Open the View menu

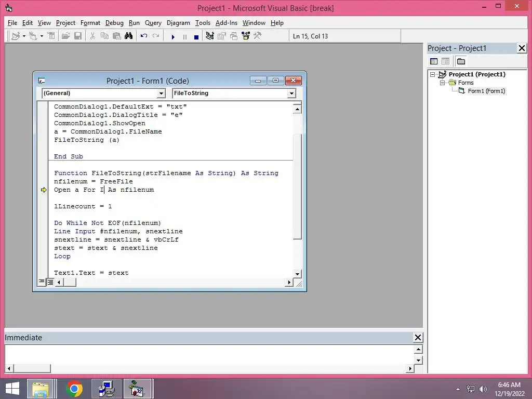point(44,23)
